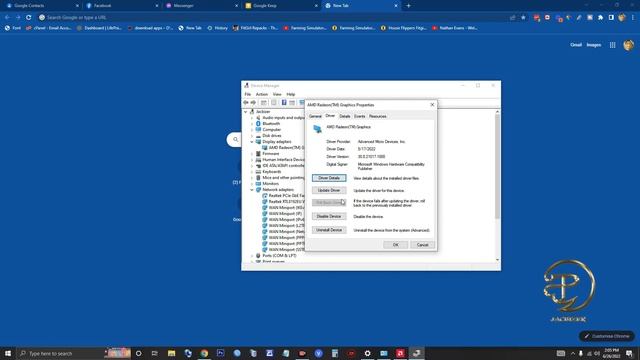Viewport: 640px width, 360px height.
Task: Switch to the General tab
Action: click(x=315, y=116)
